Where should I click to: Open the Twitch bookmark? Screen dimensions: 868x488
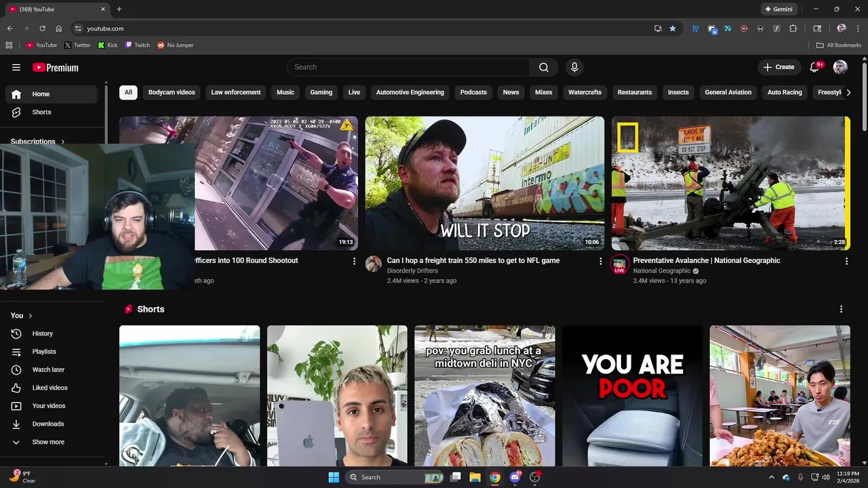pos(138,45)
